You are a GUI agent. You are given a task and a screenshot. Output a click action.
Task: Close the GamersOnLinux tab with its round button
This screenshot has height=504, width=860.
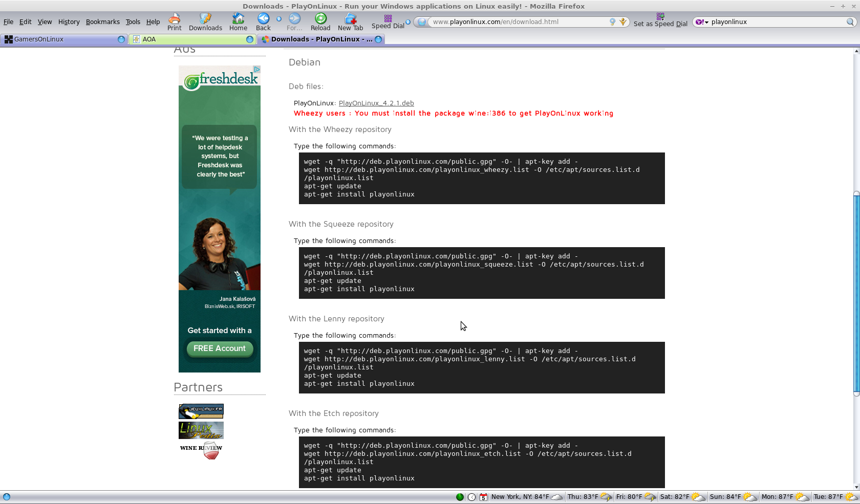[121, 39]
